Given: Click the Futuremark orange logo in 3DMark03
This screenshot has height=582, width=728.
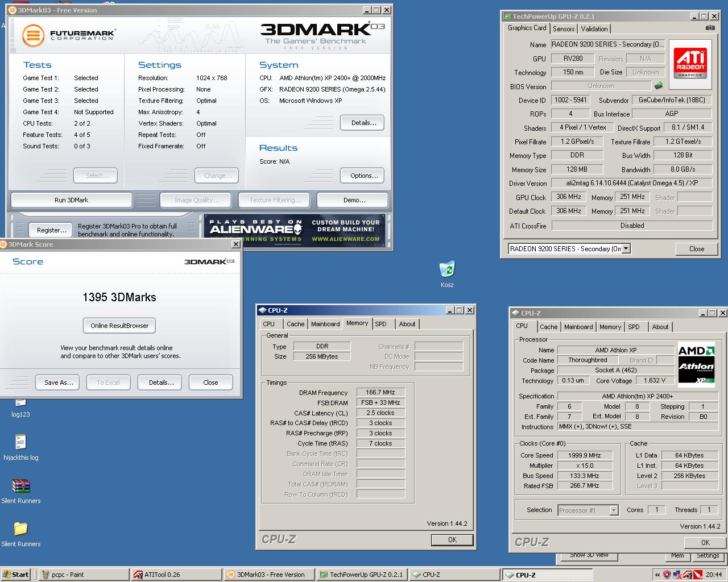Looking at the screenshot, I should tap(33, 35).
